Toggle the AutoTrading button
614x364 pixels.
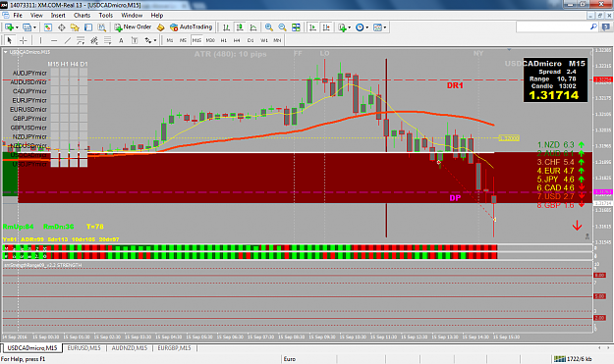[192, 26]
